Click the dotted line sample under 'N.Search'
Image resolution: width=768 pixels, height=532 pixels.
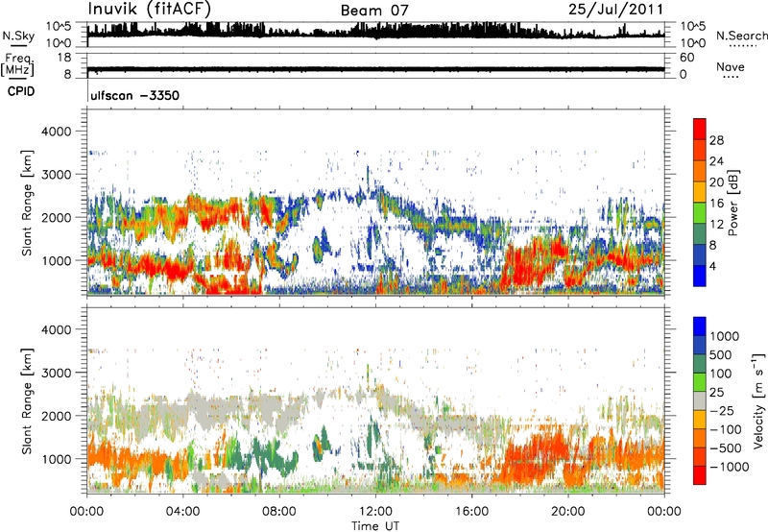[742, 45]
